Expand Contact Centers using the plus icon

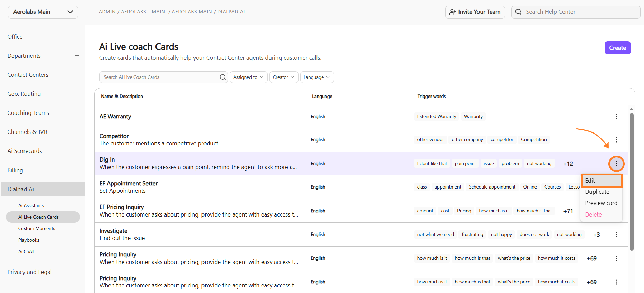click(77, 75)
